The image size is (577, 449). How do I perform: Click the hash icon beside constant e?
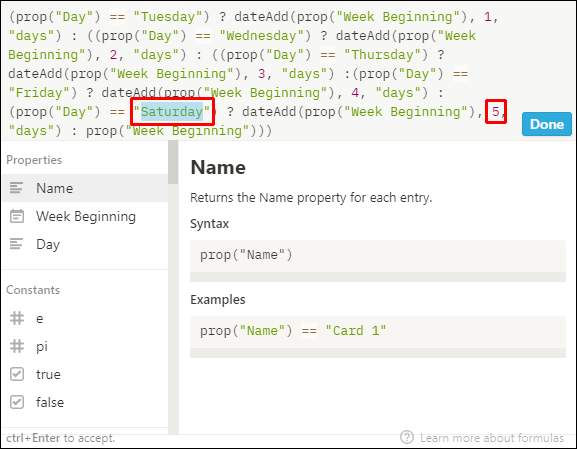[17, 318]
